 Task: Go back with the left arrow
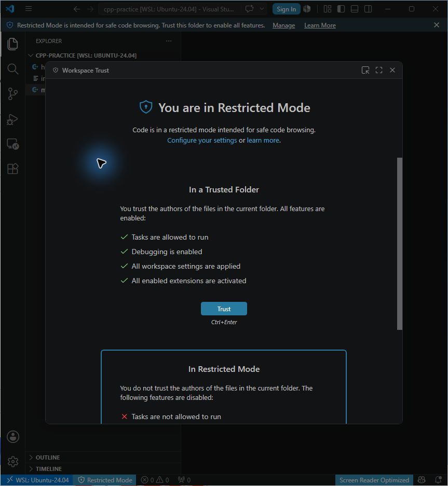tap(77, 9)
